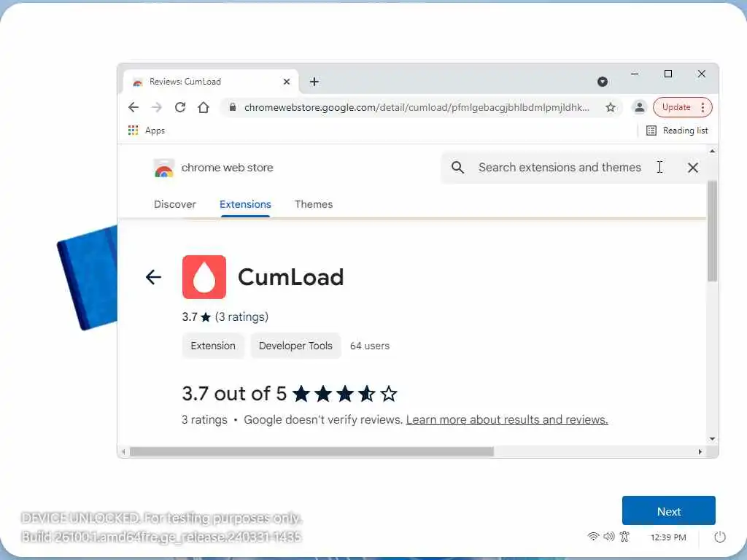The width and height of the screenshot is (747, 560).
Task: Click the scroll up arrow
Action: tap(712, 151)
